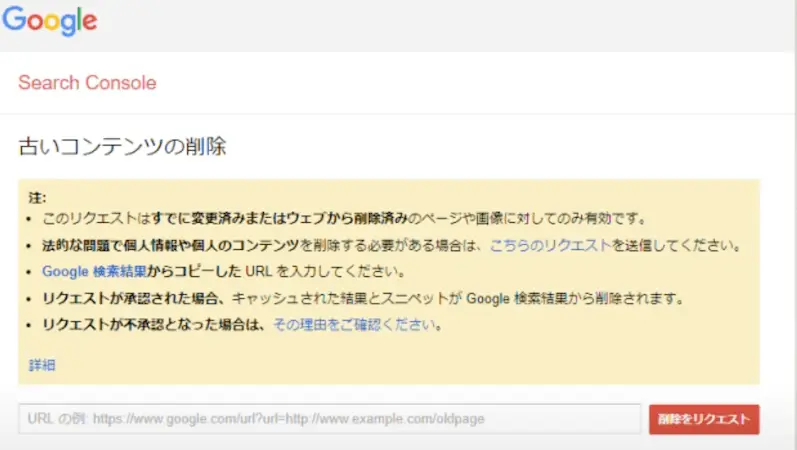Click the 古いコンテンツの削除 page heading
Image resolution: width=797 pixels, height=450 pixels.
[123, 147]
